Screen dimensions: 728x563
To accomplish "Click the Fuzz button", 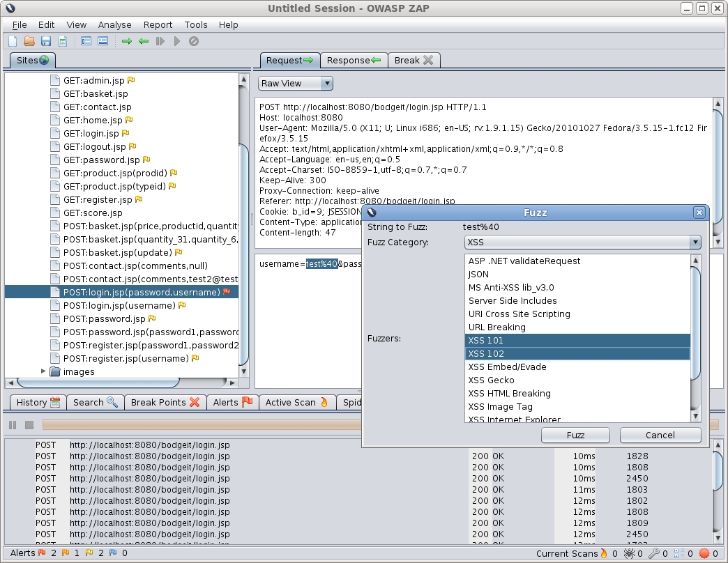I will (x=575, y=435).
